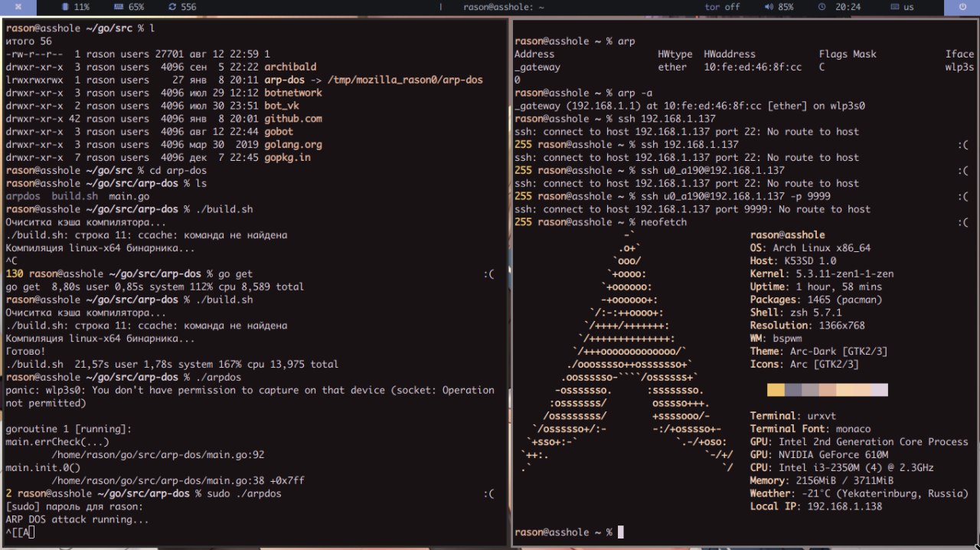Click the HWaddress 10:fe:ed:46:8f:cc in arp table
The height and width of the screenshot is (550, 980).
[x=753, y=67]
